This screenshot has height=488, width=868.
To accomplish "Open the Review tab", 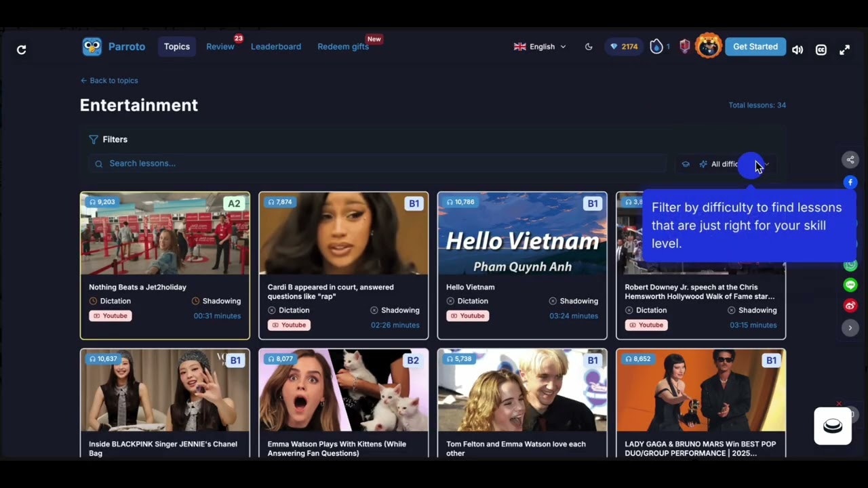I will pyautogui.click(x=220, y=47).
